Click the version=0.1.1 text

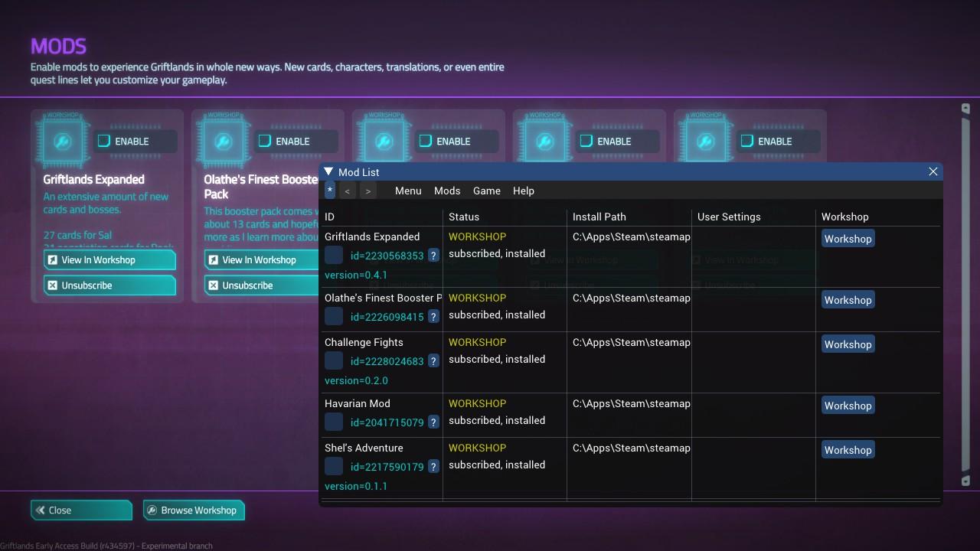coord(356,486)
